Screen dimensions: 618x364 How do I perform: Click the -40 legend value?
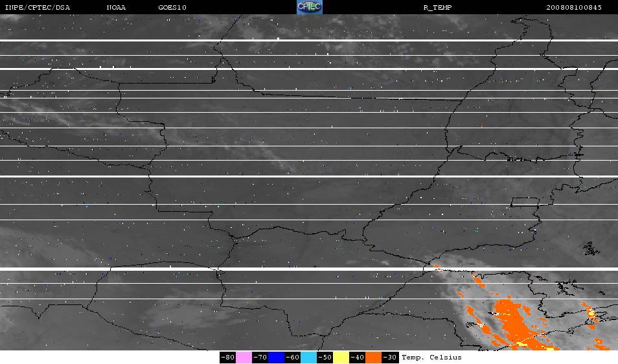click(x=357, y=358)
